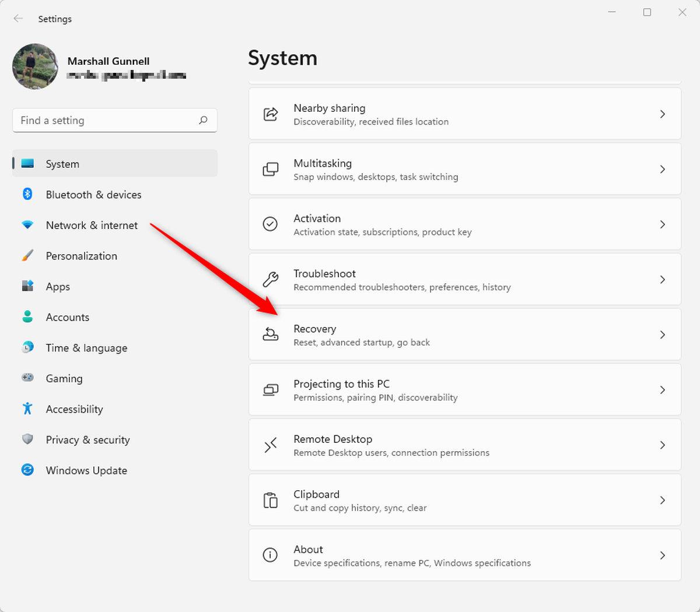Click the user profile picture
700x612 pixels.
coord(35,66)
